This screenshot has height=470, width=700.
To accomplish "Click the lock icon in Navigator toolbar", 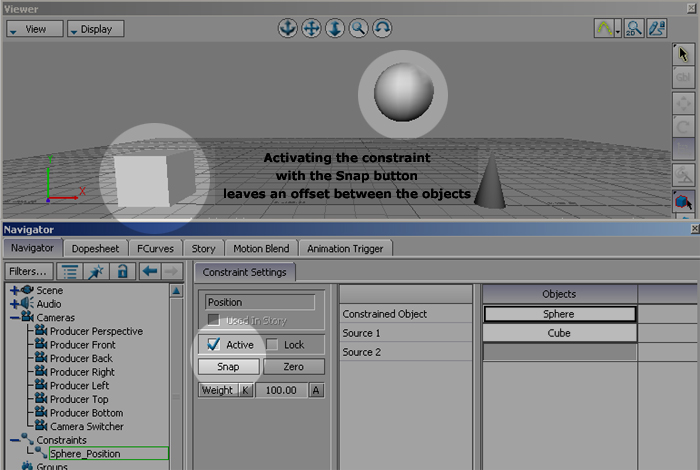I will click(x=122, y=271).
